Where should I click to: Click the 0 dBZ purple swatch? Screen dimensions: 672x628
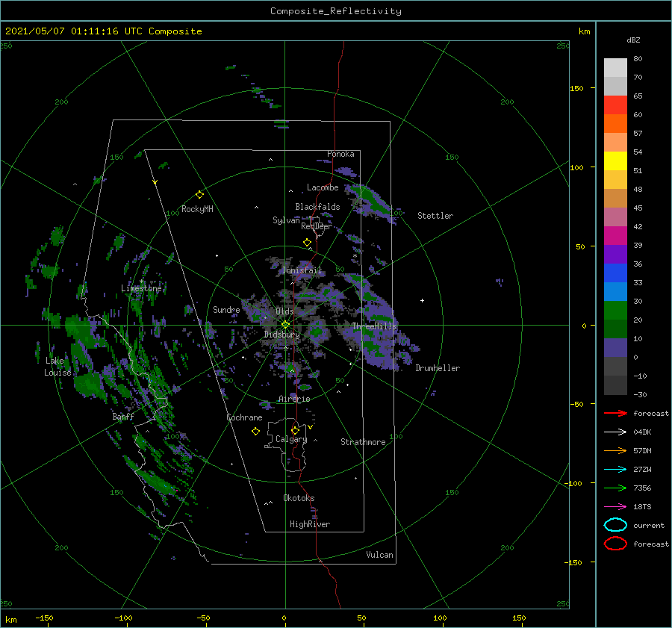[615, 347]
